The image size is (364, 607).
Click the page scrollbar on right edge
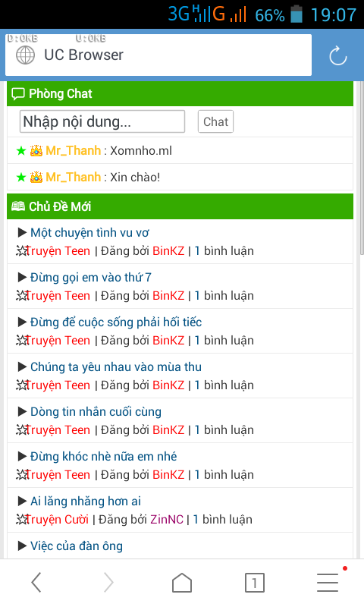362,168
